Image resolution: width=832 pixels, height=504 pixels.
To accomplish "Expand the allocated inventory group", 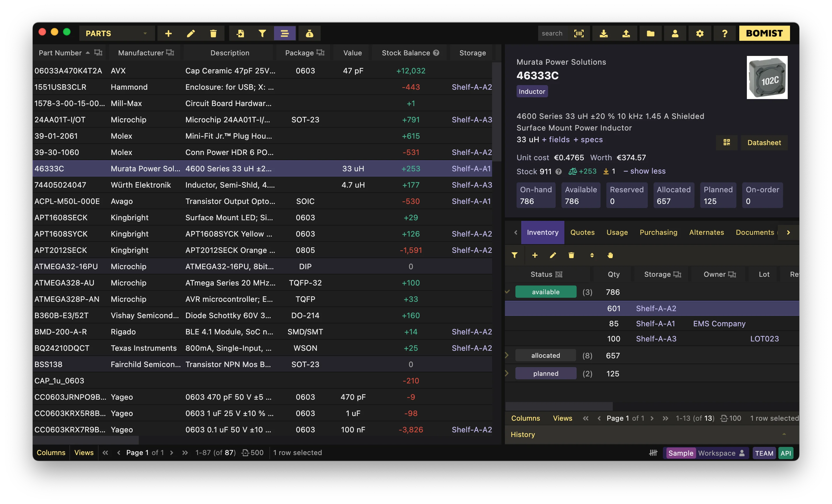I will 506,355.
